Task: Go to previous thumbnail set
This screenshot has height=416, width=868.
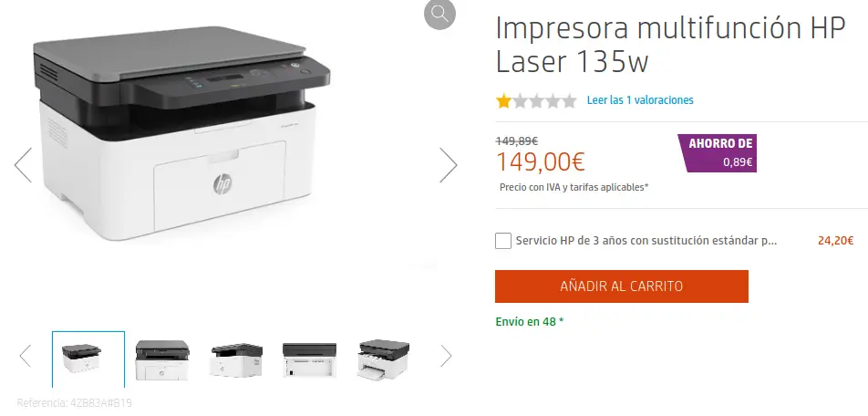Action: [26, 356]
